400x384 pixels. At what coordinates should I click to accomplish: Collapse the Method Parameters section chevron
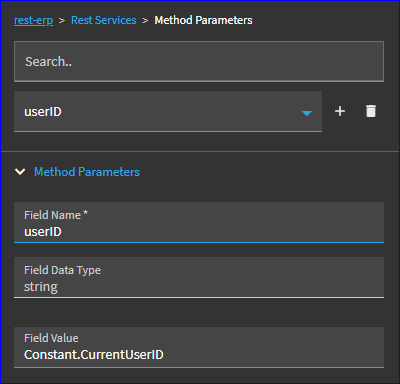tap(20, 172)
